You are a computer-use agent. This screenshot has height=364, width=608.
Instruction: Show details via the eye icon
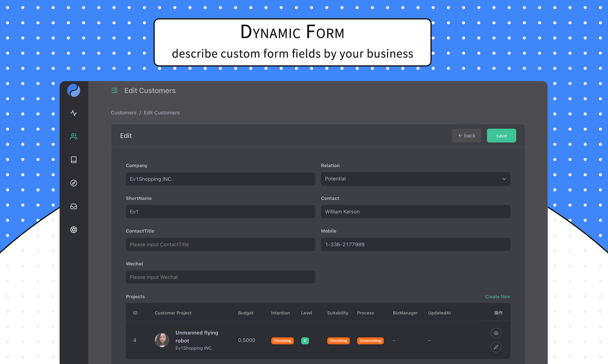coord(496,333)
